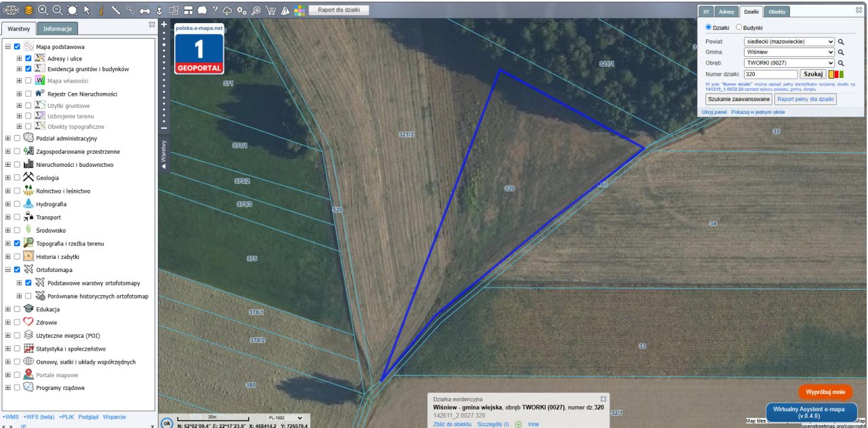868x428 pixels.
Task: Click the yellow-red-green color swatch icon
Action: pyautogui.click(x=836, y=74)
